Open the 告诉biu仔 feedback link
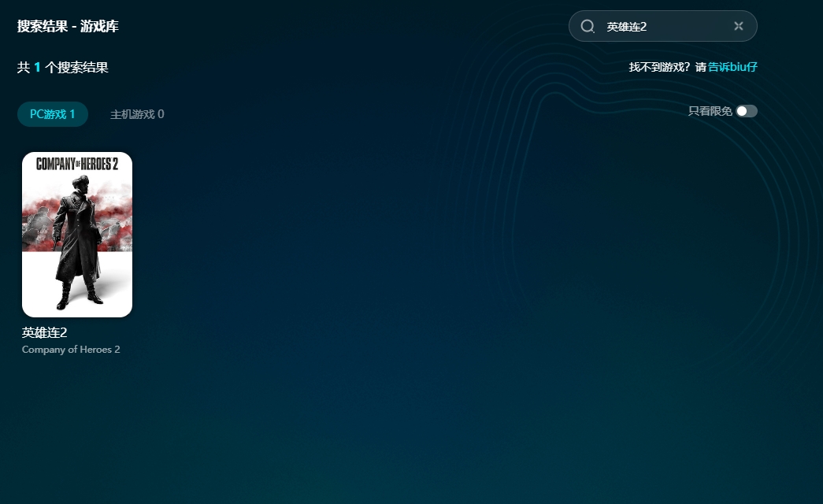Viewport: 823px width, 504px height. point(732,67)
